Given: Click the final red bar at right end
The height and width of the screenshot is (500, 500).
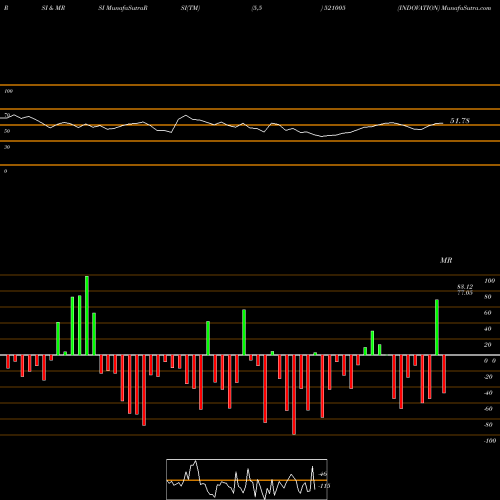Looking at the screenshot, I should [444, 374].
